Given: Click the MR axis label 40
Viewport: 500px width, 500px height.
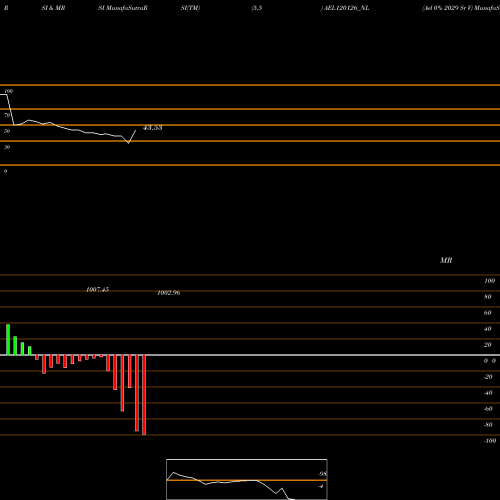Looking at the screenshot, I should click(x=488, y=329).
